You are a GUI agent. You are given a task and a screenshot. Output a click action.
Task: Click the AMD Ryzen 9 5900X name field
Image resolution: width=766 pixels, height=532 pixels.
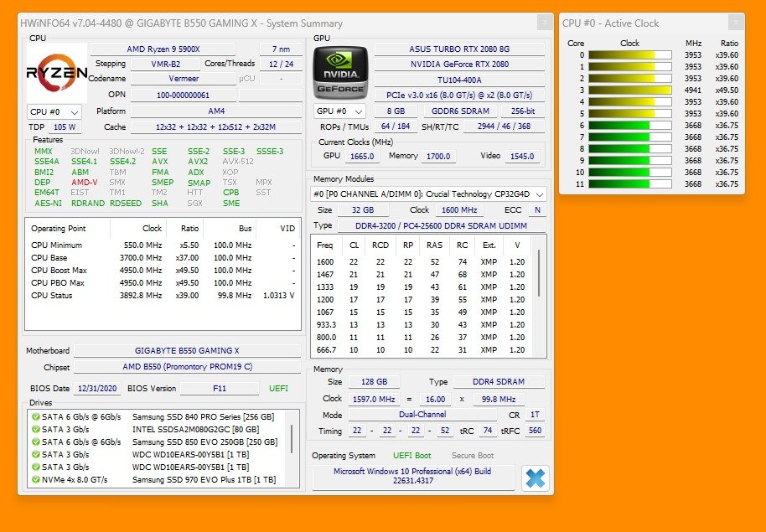[x=163, y=49]
